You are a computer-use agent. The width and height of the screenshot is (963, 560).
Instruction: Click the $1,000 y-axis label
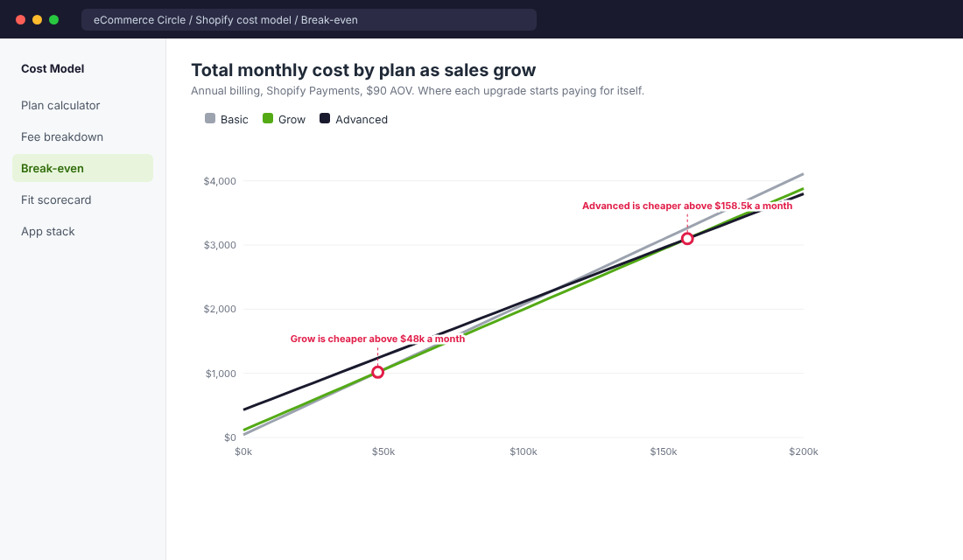tap(221, 374)
